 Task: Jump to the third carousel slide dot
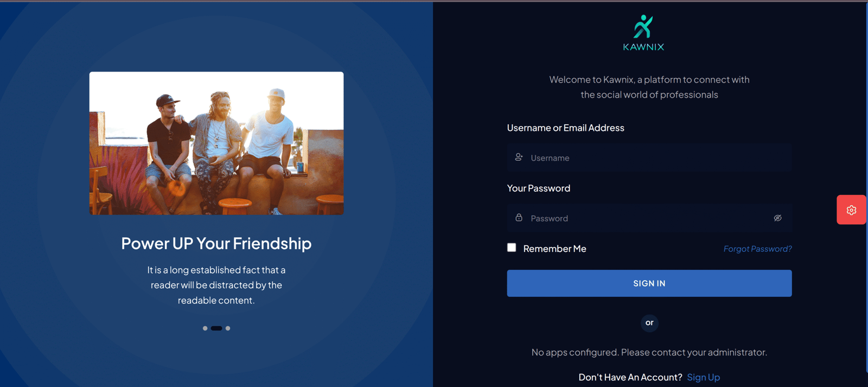[228, 328]
